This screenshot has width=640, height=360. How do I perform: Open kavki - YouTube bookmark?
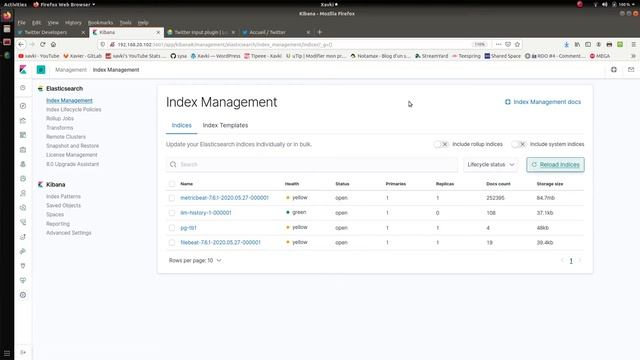[x=39, y=56]
